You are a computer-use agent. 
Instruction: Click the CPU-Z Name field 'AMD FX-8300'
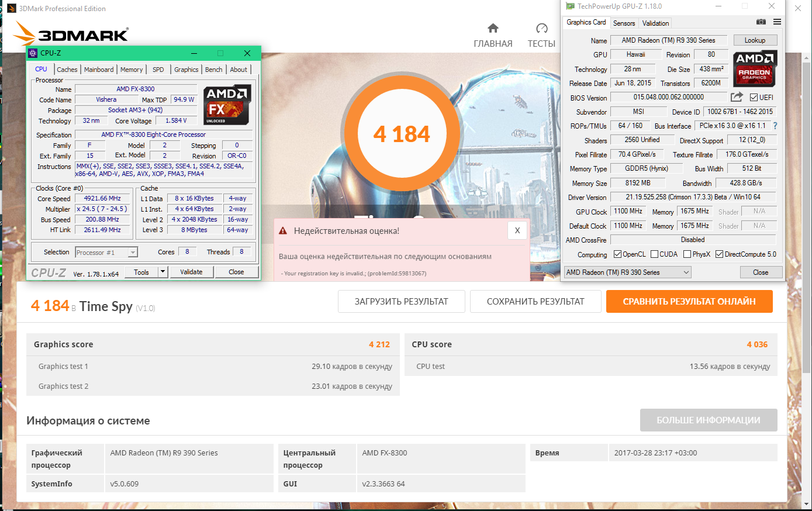pyautogui.click(x=136, y=89)
